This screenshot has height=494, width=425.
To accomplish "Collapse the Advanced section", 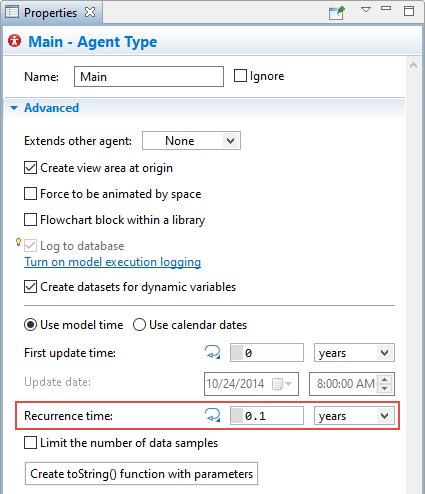I will click(14, 108).
